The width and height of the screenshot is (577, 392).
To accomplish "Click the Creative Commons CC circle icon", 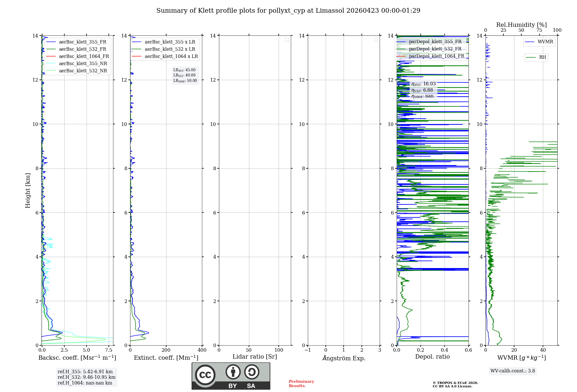I will (205, 375).
